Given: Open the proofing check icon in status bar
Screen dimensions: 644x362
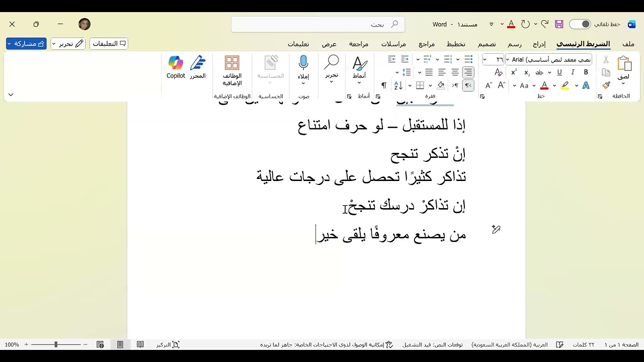Looking at the screenshot, I should [559, 344].
